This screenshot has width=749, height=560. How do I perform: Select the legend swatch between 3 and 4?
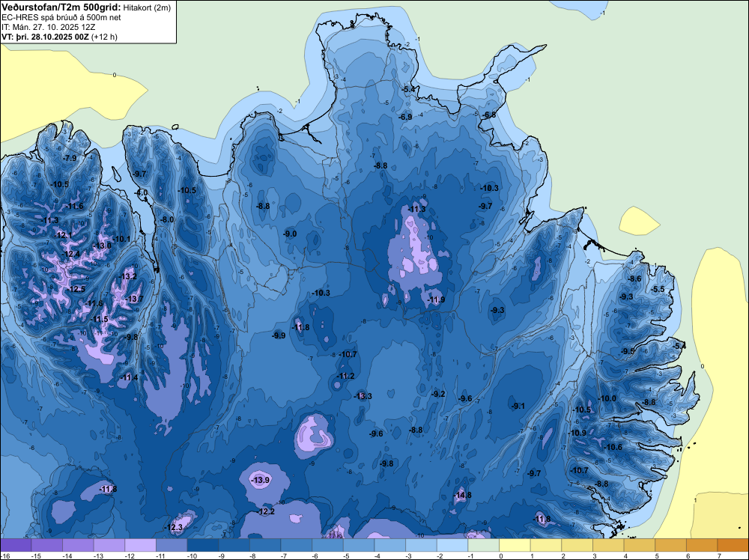point(608,545)
